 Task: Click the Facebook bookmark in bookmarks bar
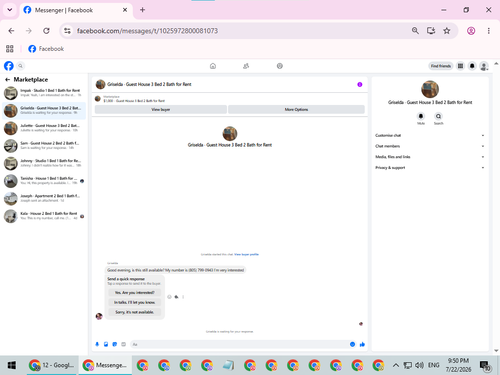pos(46,49)
